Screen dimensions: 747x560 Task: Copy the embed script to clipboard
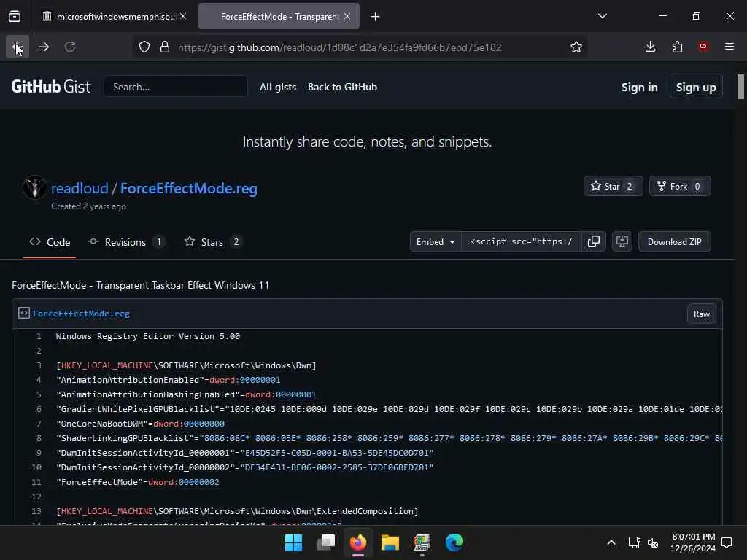[594, 241]
